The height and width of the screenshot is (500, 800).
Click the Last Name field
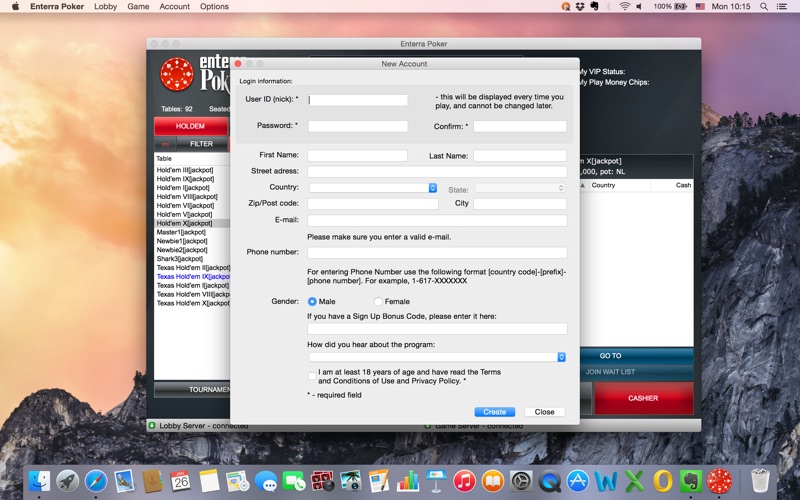coord(520,156)
